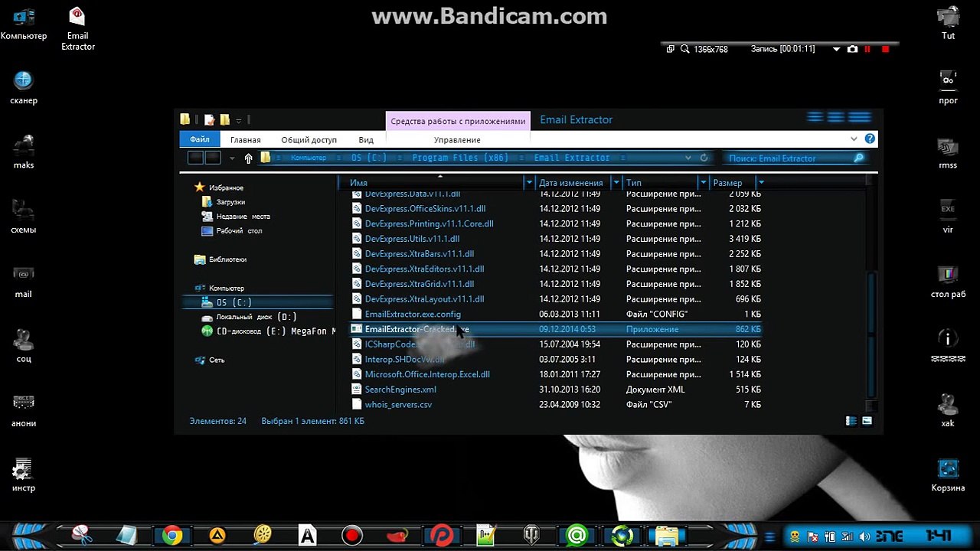Open World of Tanks taskbar icon

[531, 535]
